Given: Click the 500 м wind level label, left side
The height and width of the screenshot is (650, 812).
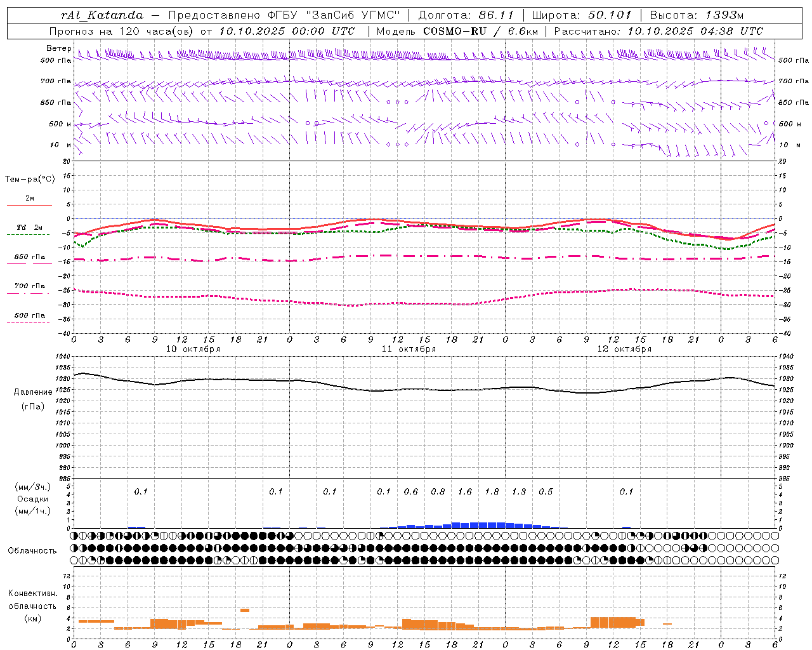Looking at the screenshot, I should click(x=60, y=124).
